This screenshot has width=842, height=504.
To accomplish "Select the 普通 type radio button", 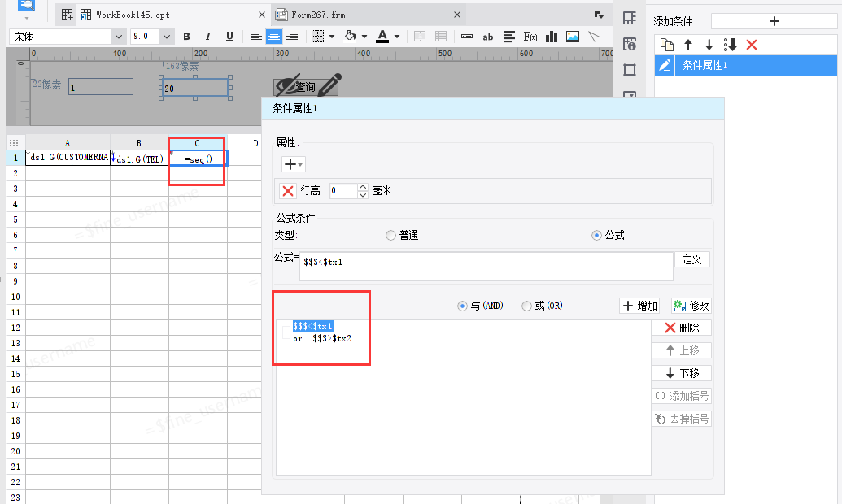I will point(391,235).
